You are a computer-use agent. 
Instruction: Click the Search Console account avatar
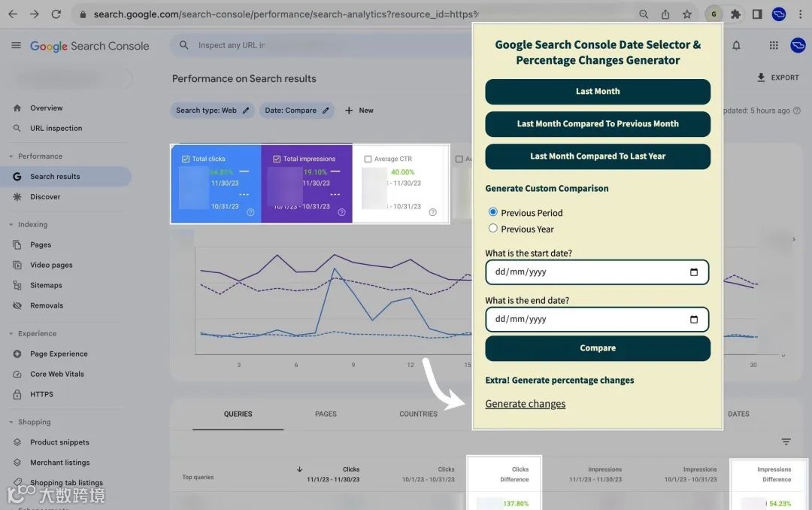click(798, 46)
